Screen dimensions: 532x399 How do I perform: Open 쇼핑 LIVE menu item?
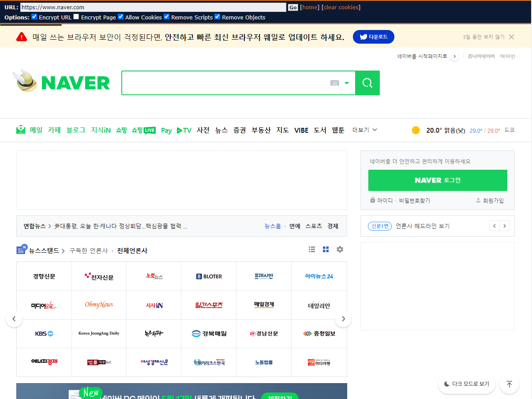(x=144, y=130)
